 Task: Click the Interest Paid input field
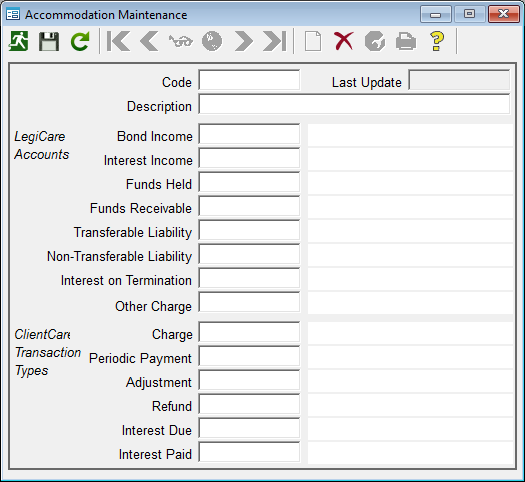pyautogui.click(x=249, y=452)
